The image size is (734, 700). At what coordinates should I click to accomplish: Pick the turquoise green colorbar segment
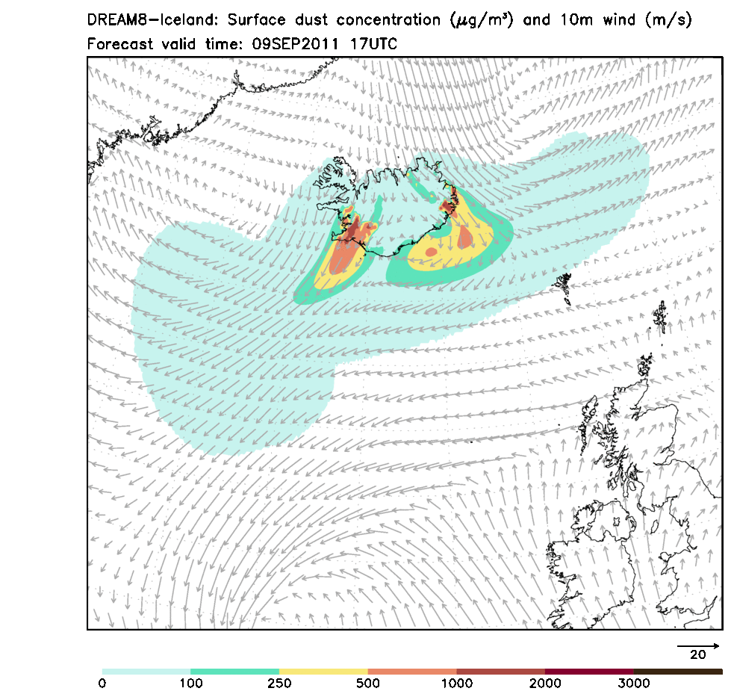234,672
